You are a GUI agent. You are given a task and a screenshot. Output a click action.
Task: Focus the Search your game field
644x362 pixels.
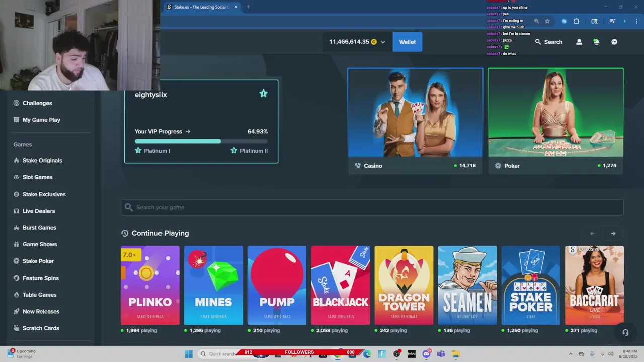372,207
